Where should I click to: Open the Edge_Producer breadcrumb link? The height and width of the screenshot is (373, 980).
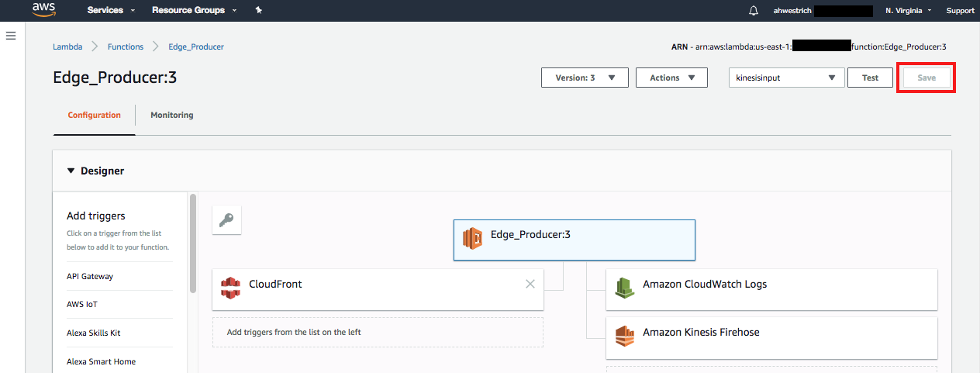[196, 47]
